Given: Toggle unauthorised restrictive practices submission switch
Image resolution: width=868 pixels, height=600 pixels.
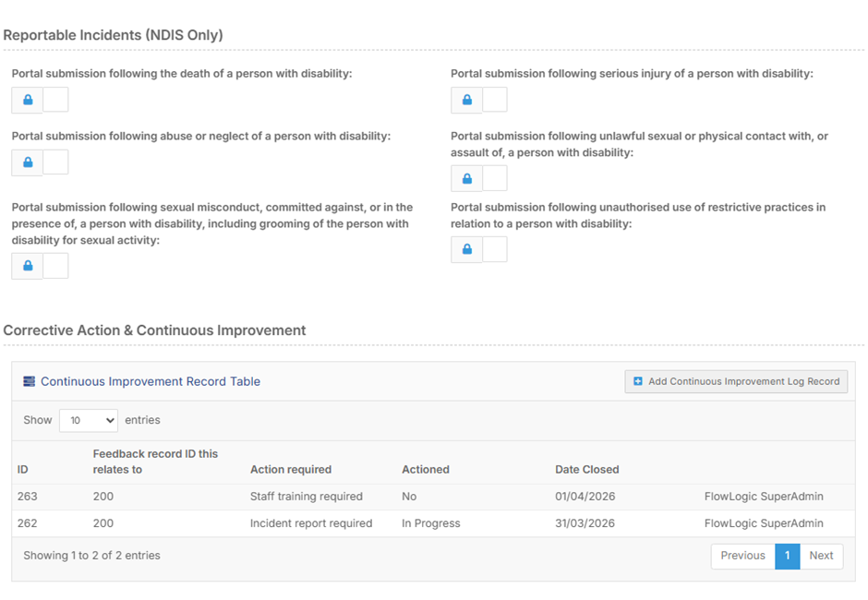Looking at the screenshot, I should [495, 249].
